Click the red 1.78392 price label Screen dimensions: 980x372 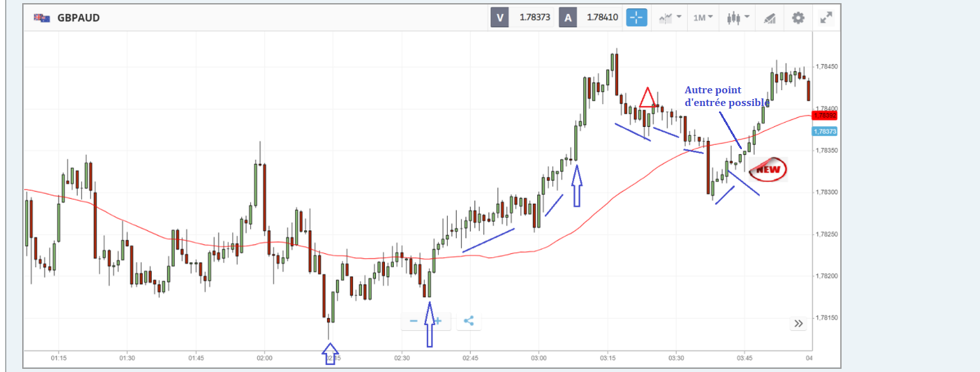(x=824, y=116)
